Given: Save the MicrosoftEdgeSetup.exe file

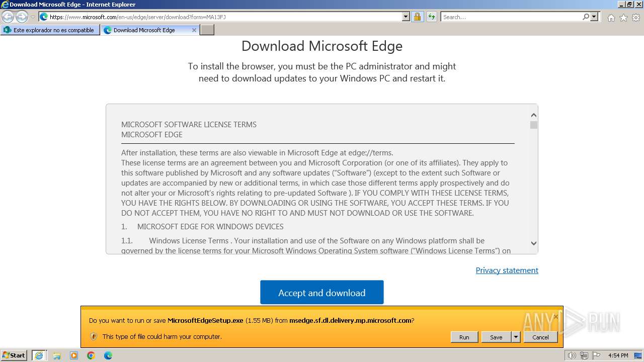Looking at the screenshot, I should [496, 337].
